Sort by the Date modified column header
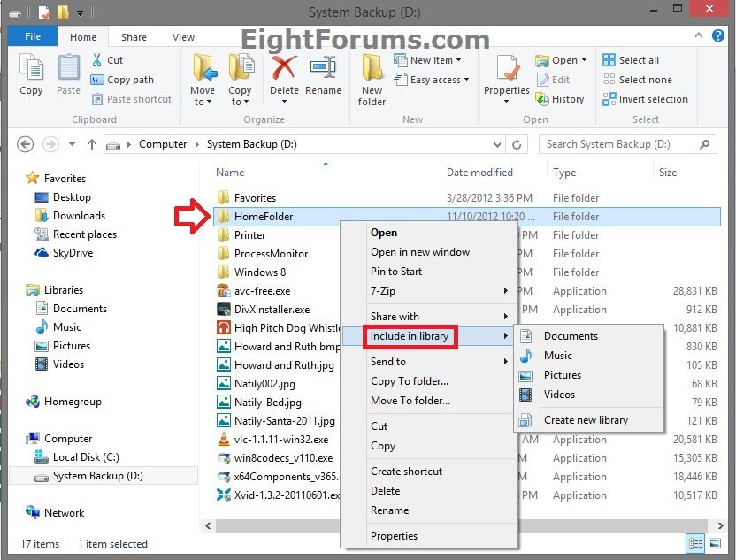Screen dimensions: 736x560 coord(479,173)
